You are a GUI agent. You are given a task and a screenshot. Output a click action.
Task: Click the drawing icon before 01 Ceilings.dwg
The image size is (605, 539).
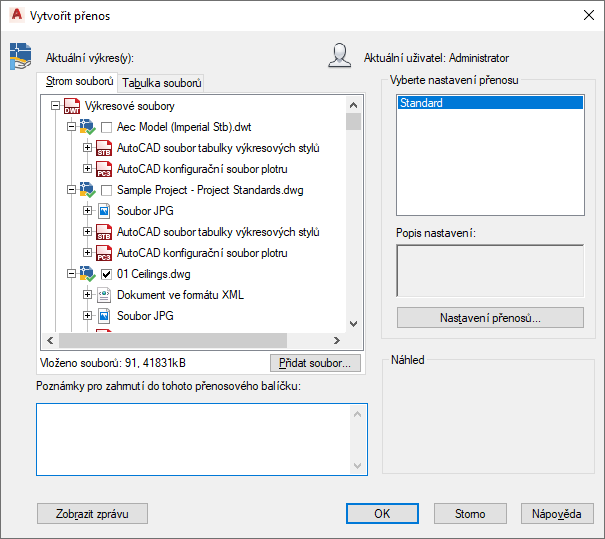[x=86, y=274]
